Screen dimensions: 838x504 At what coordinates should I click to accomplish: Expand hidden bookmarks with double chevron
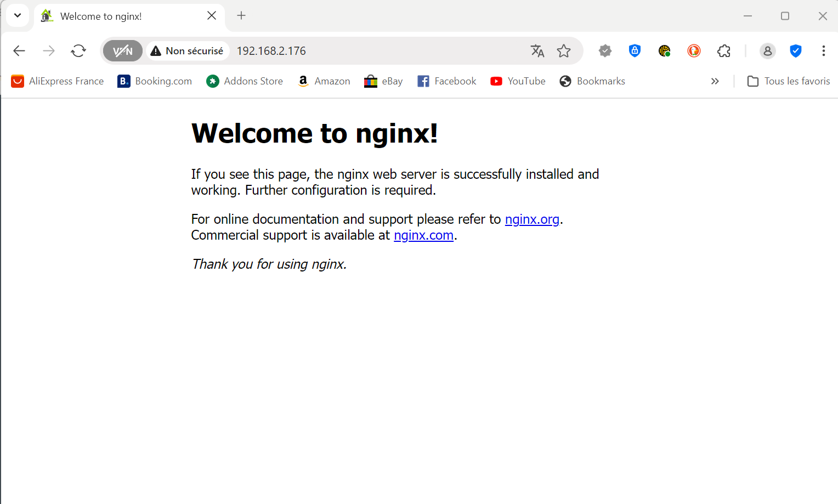[x=715, y=81]
